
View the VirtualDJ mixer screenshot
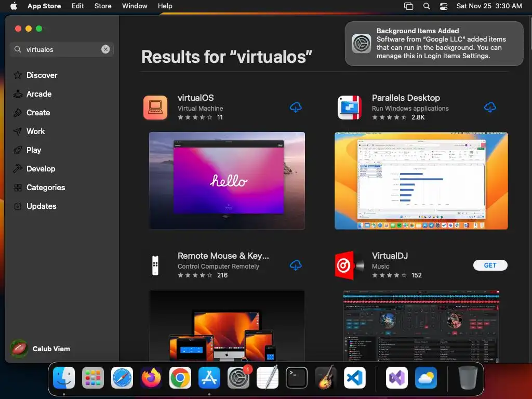pos(421,326)
